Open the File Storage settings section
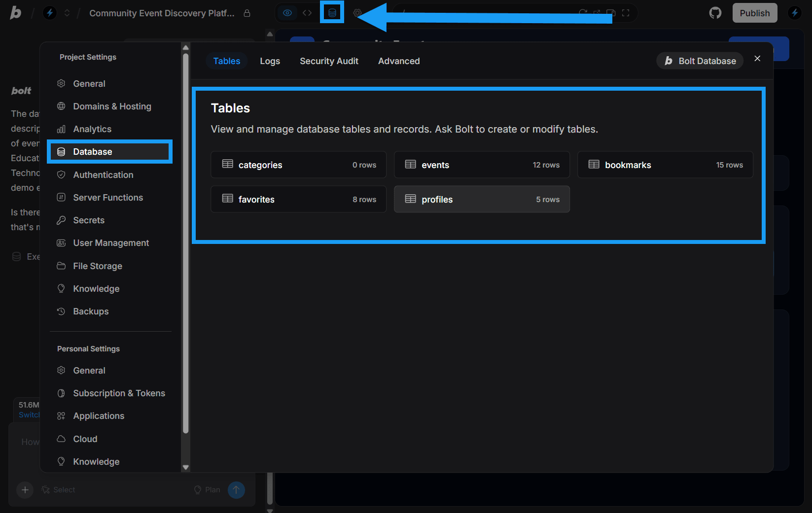This screenshot has height=513, width=812. tap(97, 266)
